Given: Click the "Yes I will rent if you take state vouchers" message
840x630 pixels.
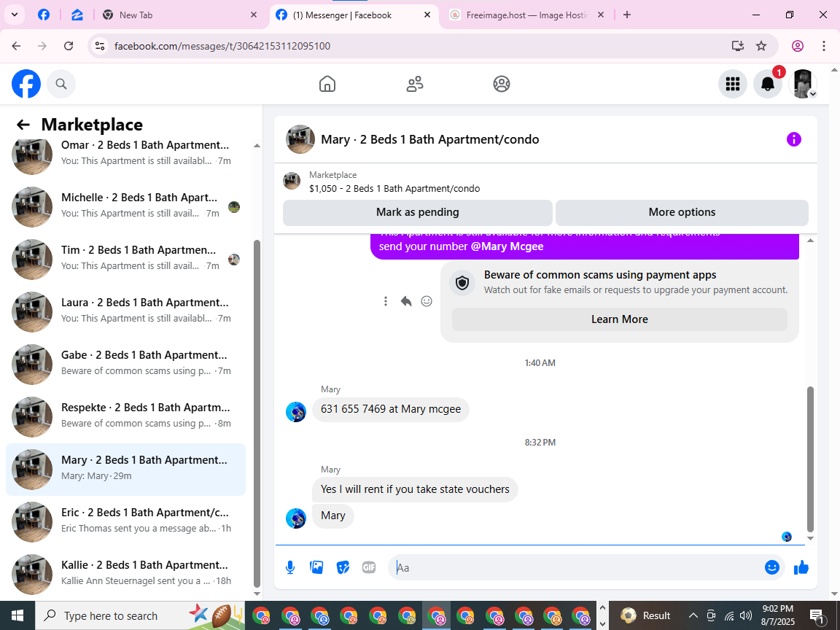Looking at the screenshot, I should tap(415, 489).
